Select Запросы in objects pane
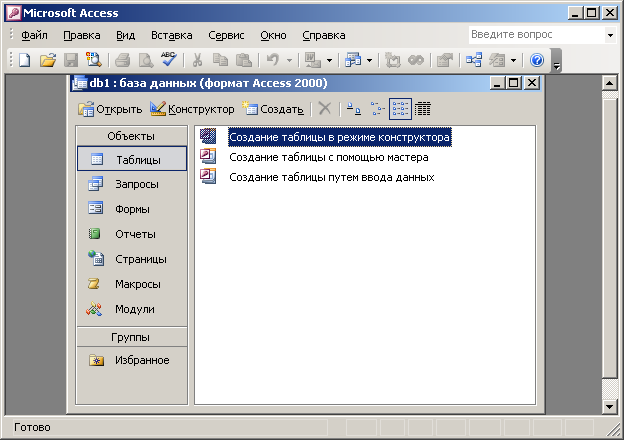The width and height of the screenshot is (624, 440). point(132,184)
